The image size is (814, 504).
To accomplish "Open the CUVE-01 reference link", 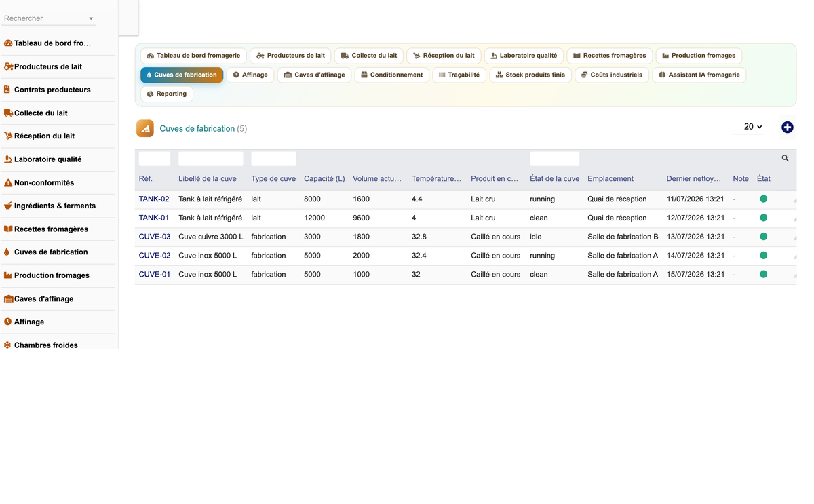I will pyautogui.click(x=155, y=274).
